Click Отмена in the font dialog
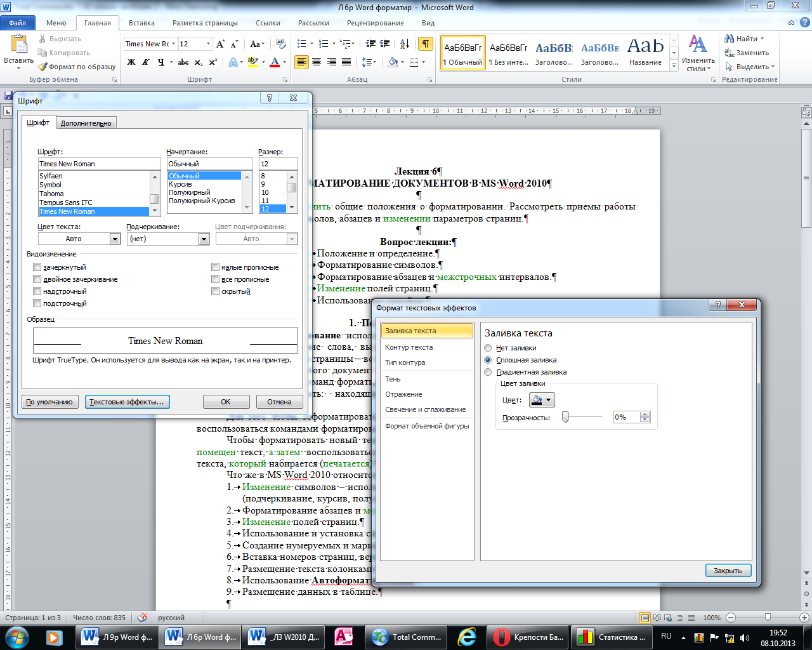Screen dimensions: 812x650 pyautogui.click(x=279, y=402)
